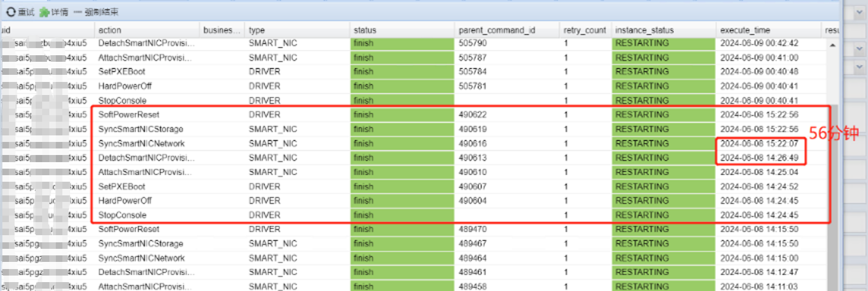This screenshot has height=291, width=868.
Task: Click parent command id 505790 cell
Action: pos(472,43)
